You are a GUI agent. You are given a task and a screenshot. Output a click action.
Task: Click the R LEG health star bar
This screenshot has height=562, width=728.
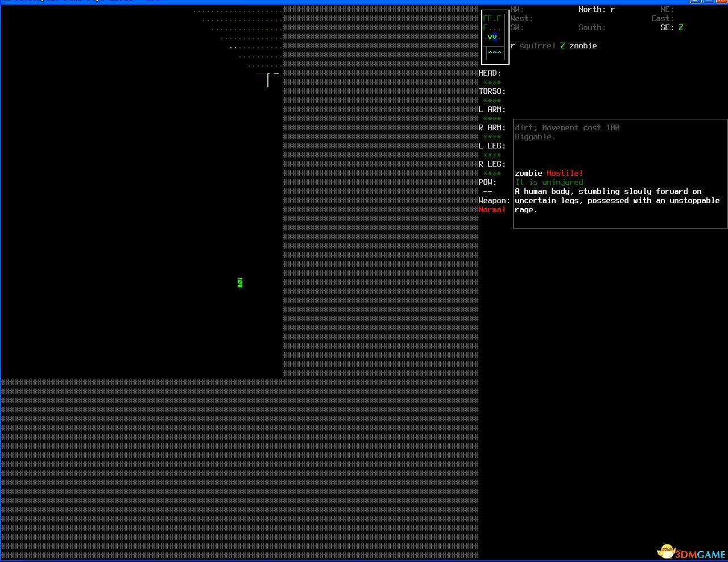click(x=492, y=173)
